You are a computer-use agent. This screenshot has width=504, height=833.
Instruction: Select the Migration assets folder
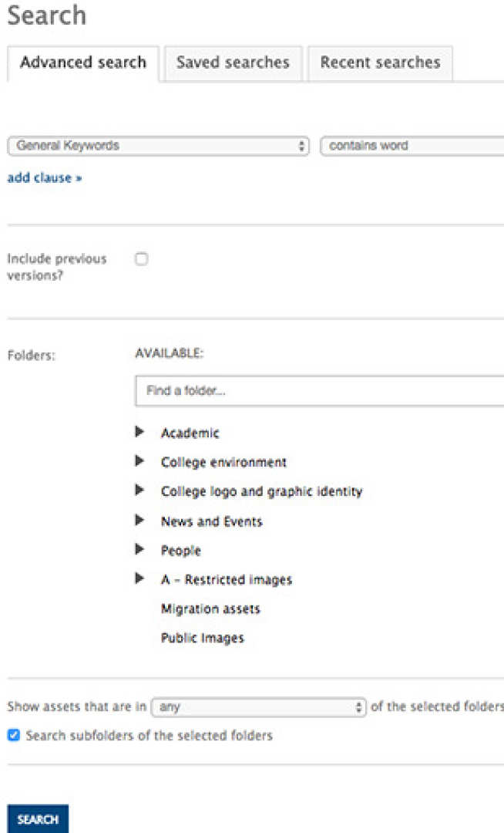click(210, 609)
